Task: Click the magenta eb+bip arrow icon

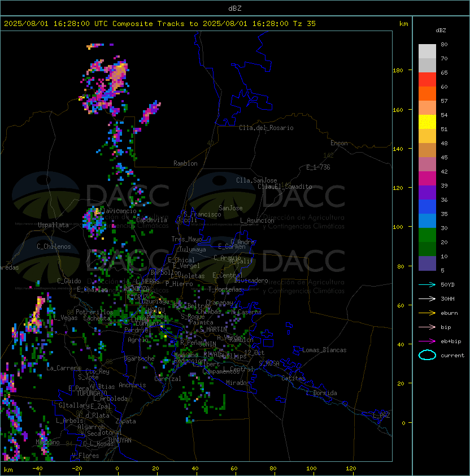Action: 427,341
